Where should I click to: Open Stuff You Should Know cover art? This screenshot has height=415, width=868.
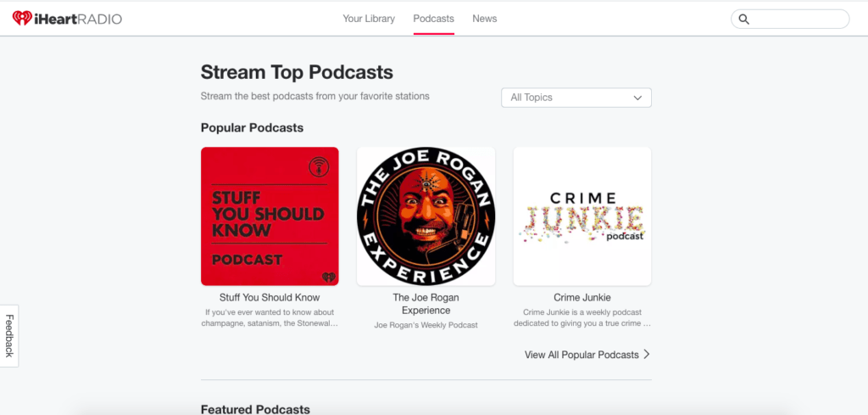pos(270,216)
